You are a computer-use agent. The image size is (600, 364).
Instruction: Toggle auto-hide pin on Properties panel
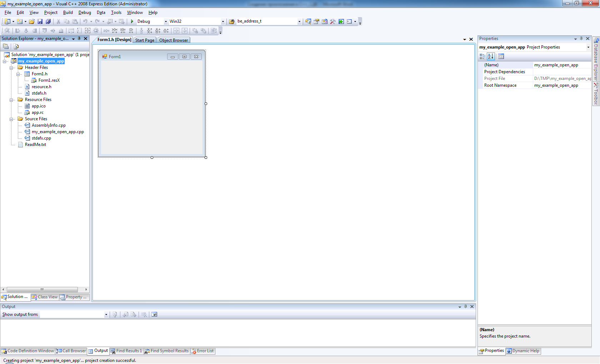[x=581, y=39]
